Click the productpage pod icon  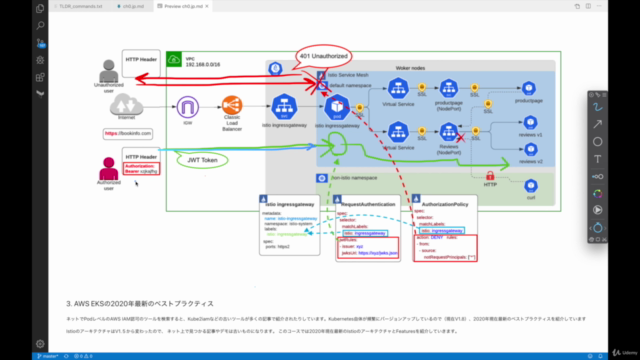click(529, 88)
